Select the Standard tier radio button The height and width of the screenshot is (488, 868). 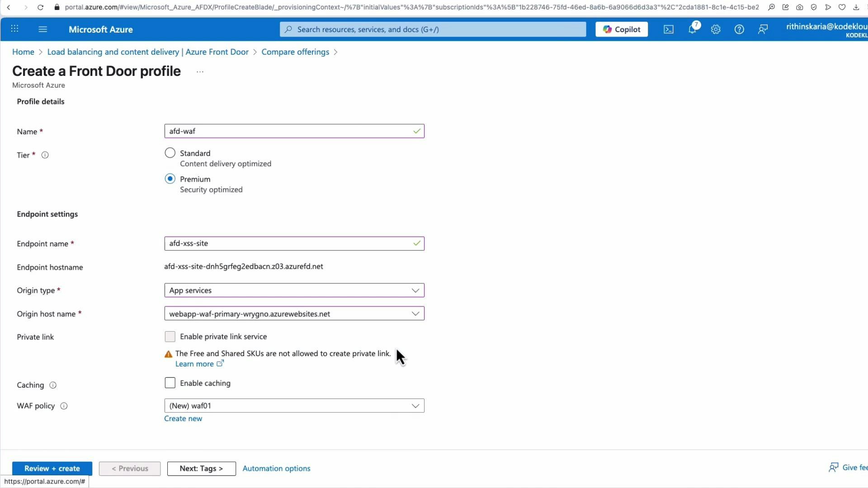pos(170,153)
